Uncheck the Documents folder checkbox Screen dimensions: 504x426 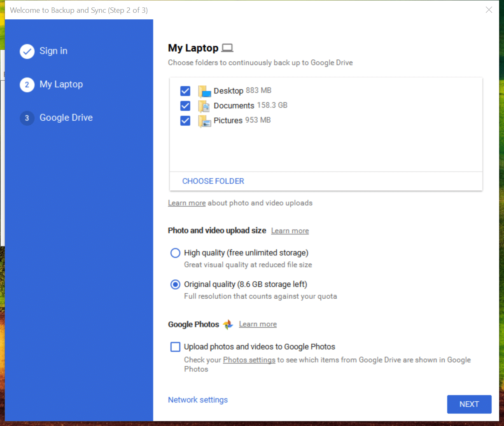[185, 106]
